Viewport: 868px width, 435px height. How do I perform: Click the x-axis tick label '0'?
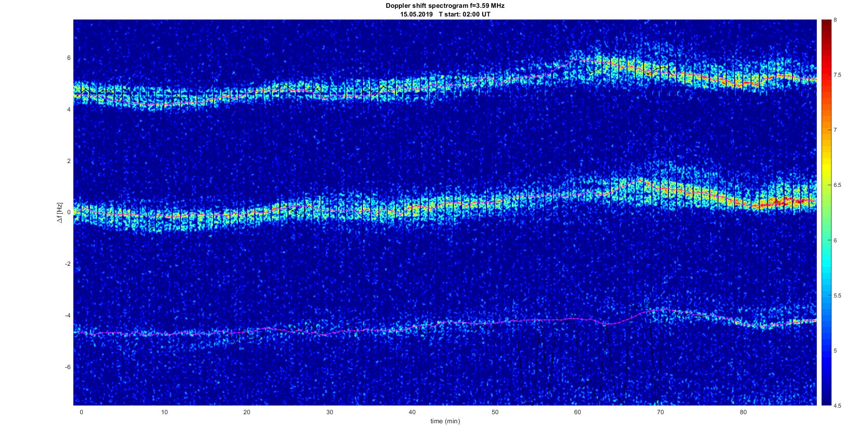[81, 412]
